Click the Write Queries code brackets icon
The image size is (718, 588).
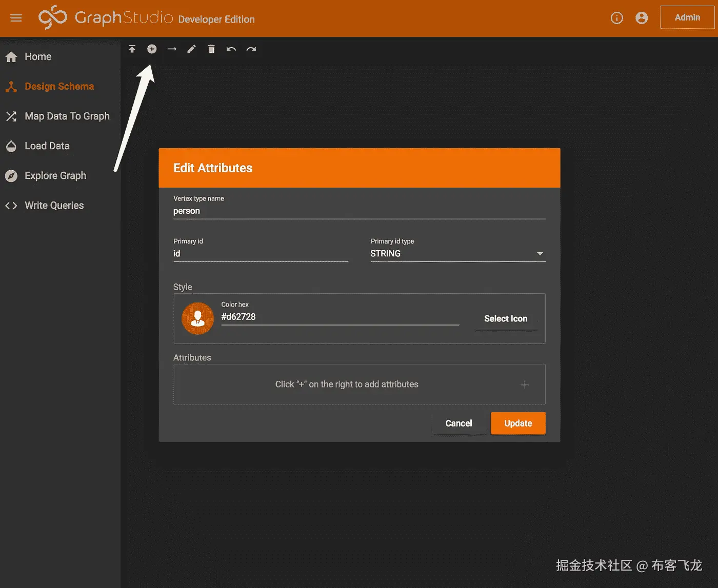[11, 206]
